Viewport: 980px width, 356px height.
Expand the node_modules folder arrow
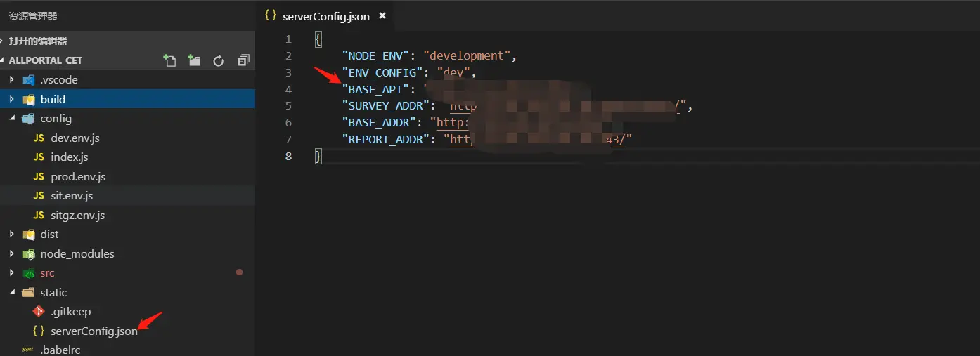tap(12, 254)
